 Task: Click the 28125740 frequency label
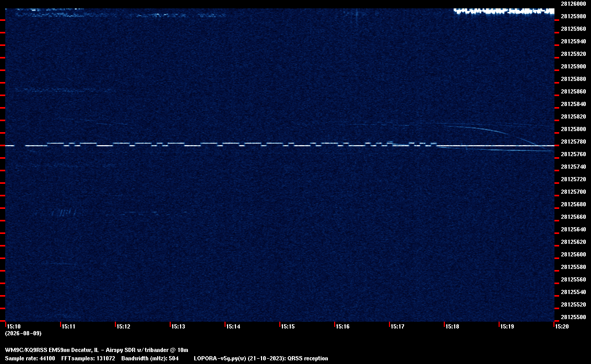click(x=574, y=167)
